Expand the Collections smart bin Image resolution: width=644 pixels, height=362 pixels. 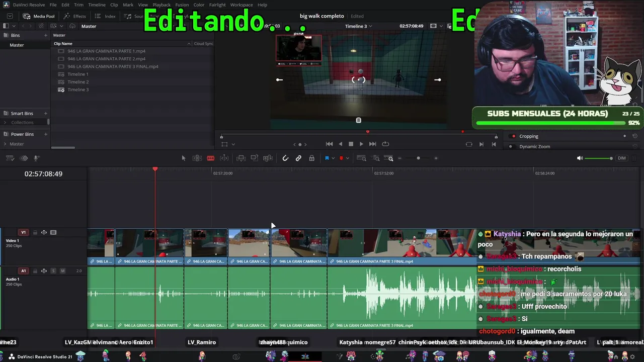[5, 123]
